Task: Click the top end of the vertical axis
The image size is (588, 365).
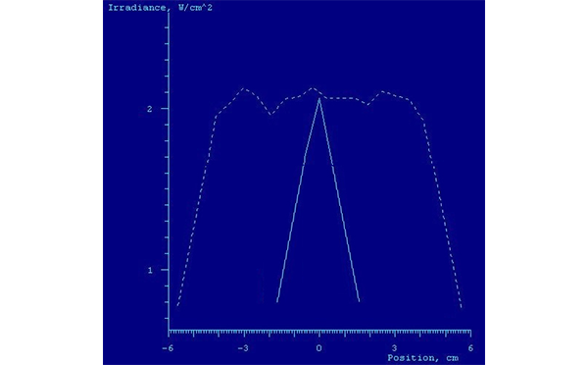Action: [x=169, y=14]
